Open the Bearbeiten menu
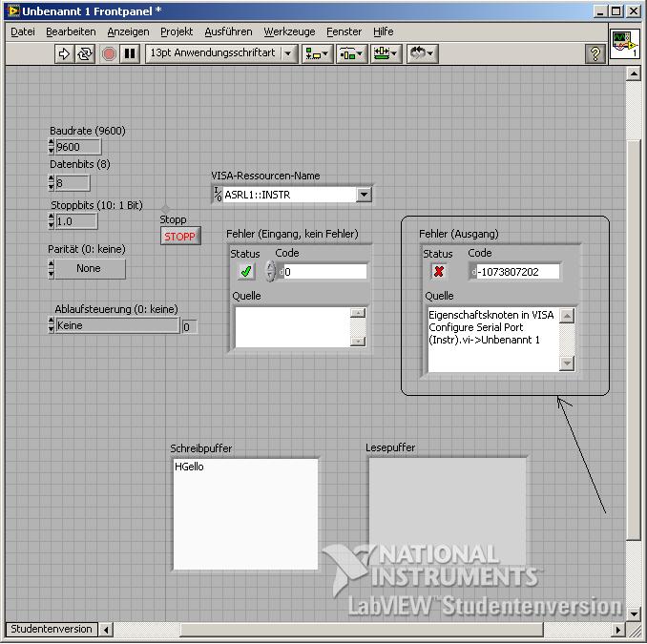The image size is (647, 644). point(71,31)
